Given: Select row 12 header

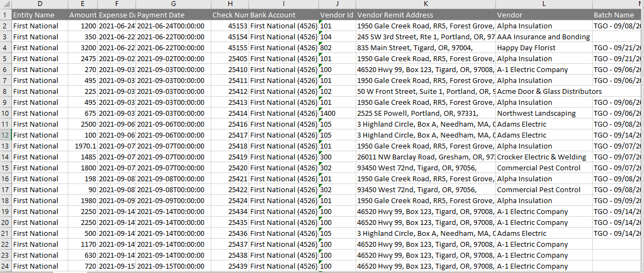Looking at the screenshot, I should pos(6,135).
